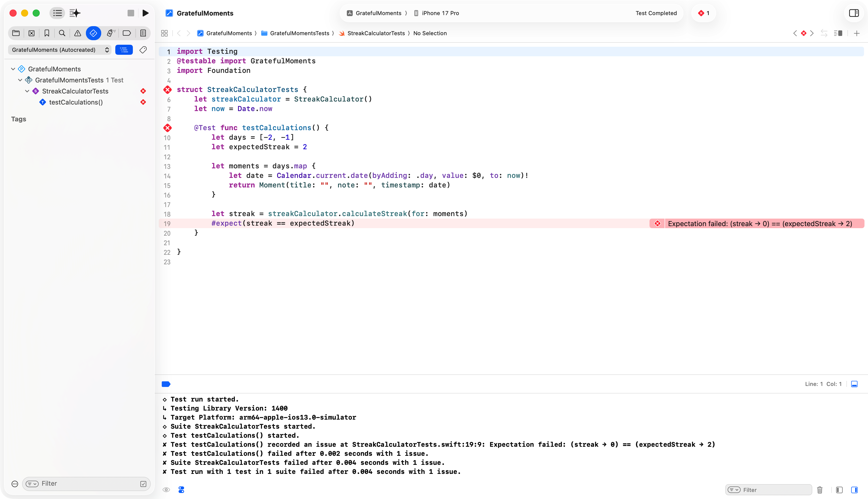Click the console Filter field
This screenshot has width=868, height=499.
[x=768, y=490]
